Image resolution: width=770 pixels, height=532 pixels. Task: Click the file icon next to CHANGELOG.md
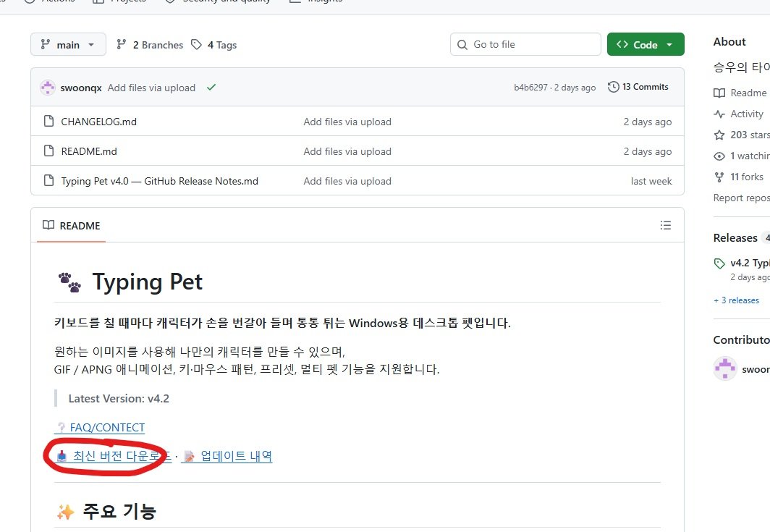pos(48,121)
